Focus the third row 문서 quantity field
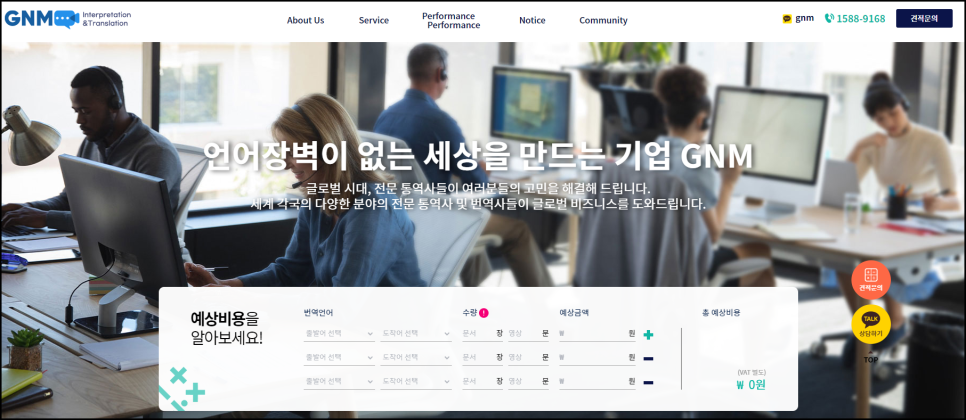The height and width of the screenshot is (420, 966). 482,381
